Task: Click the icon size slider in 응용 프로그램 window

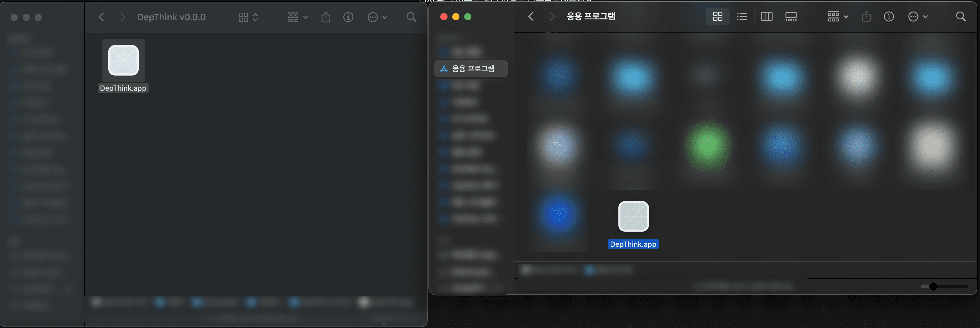Action: click(944, 287)
